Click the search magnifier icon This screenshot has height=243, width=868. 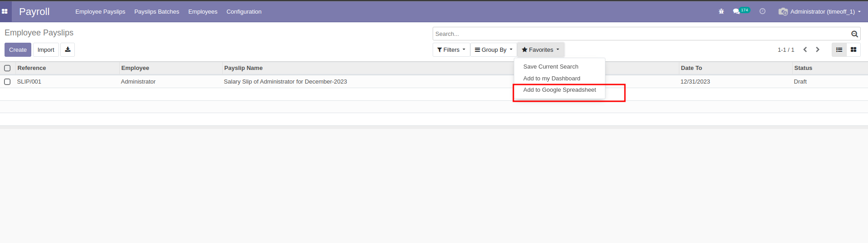click(x=854, y=34)
